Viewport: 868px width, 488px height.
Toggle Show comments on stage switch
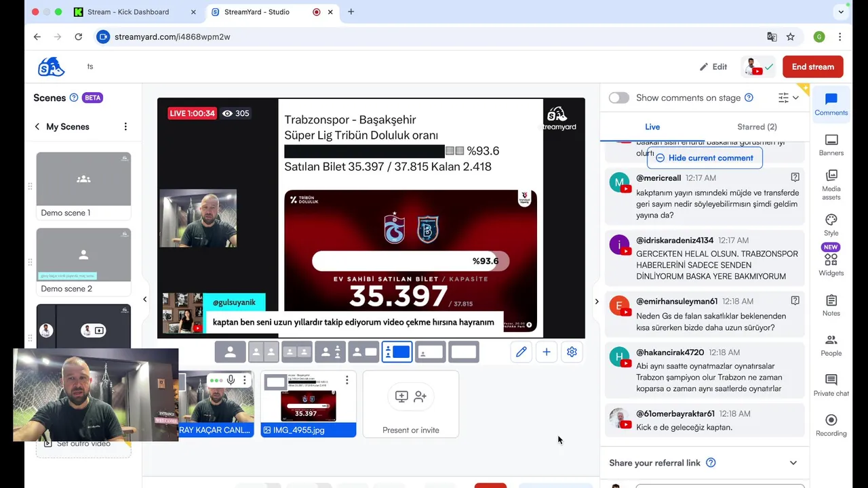point(618,98)
